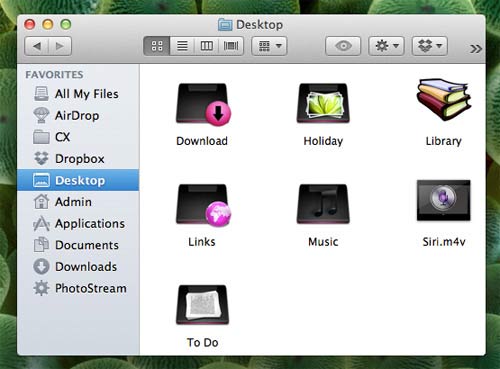Open Applications in sidebar
This screenshot has height=369, width=500.
click(78, 223)
